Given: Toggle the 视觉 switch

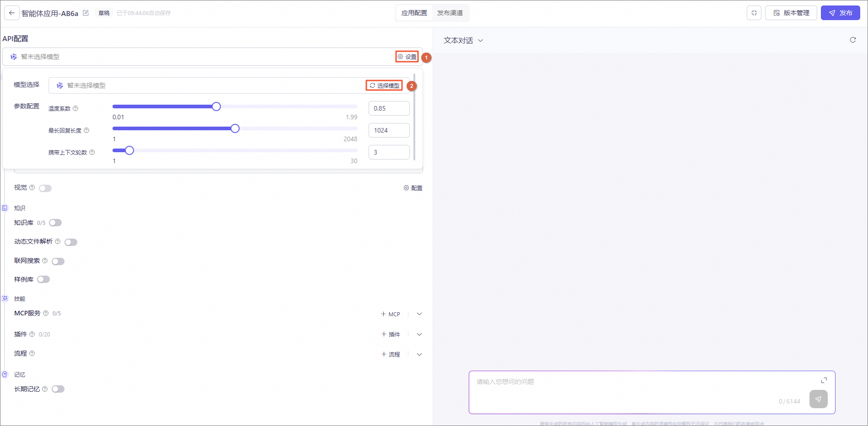Looking at the screenshot, I should (x=45, y=188).
